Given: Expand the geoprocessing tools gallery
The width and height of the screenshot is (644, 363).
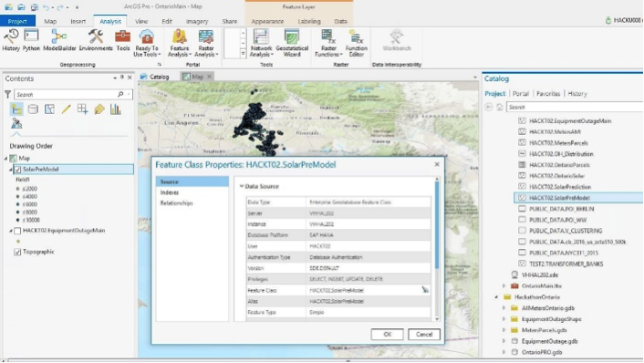Looking at the screenshot, I should [243, 54].
